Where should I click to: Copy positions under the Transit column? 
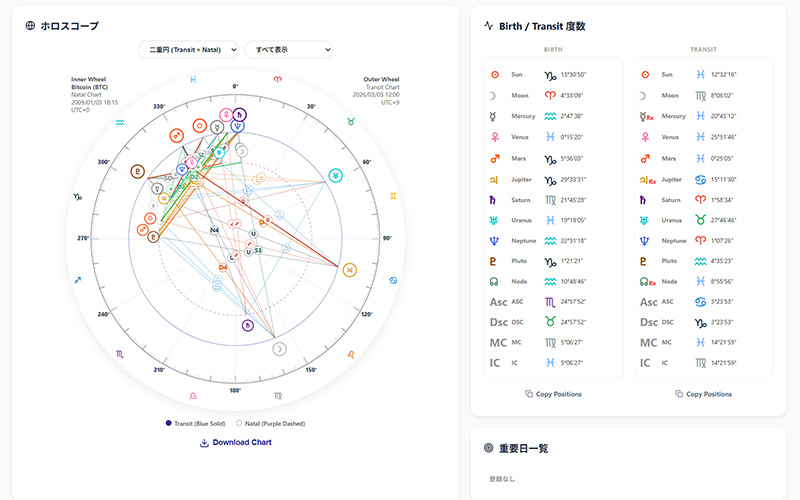click(x=703, y=394)
